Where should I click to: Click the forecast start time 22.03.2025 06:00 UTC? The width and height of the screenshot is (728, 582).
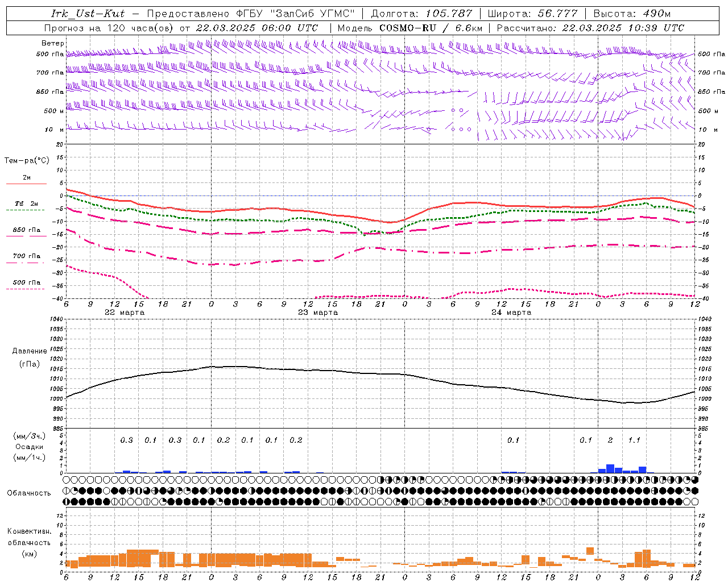257,28
